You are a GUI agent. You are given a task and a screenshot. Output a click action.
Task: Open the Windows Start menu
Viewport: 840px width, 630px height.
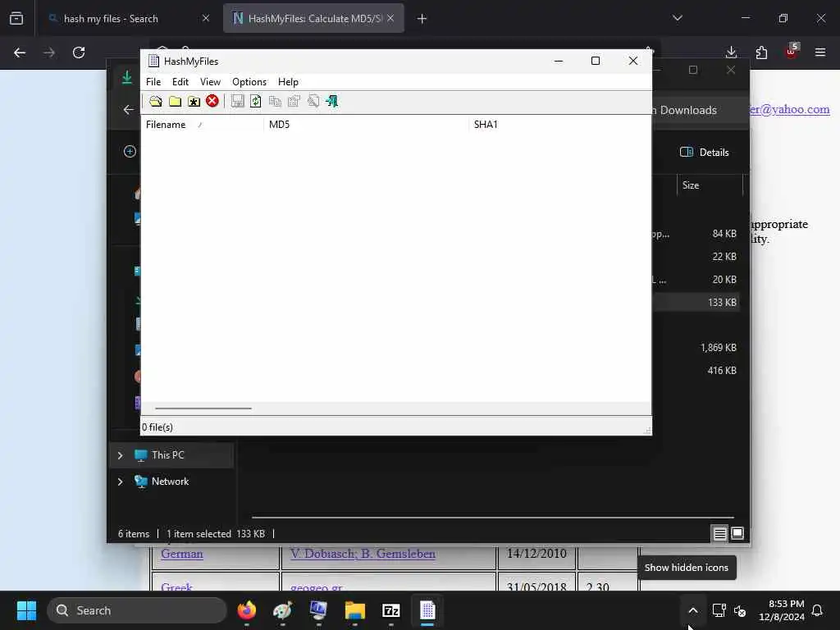tap(26, 610)
